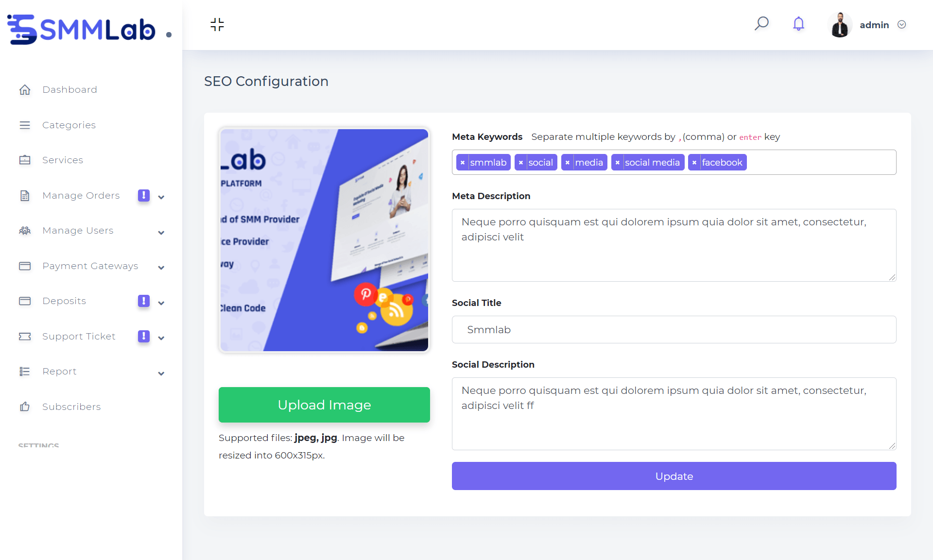Click the admin profile icon
Screen dimensions: 933x560
[840, 25]
